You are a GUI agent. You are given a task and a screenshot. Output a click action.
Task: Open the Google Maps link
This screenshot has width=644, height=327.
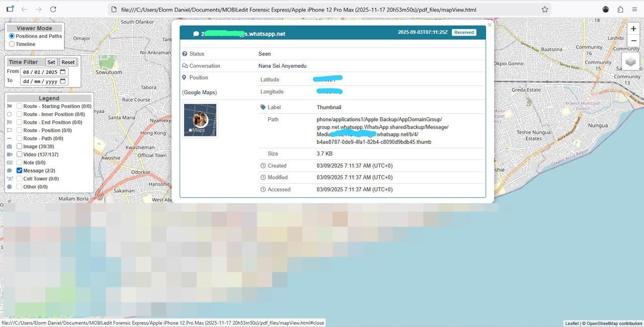tap(200, 93)
